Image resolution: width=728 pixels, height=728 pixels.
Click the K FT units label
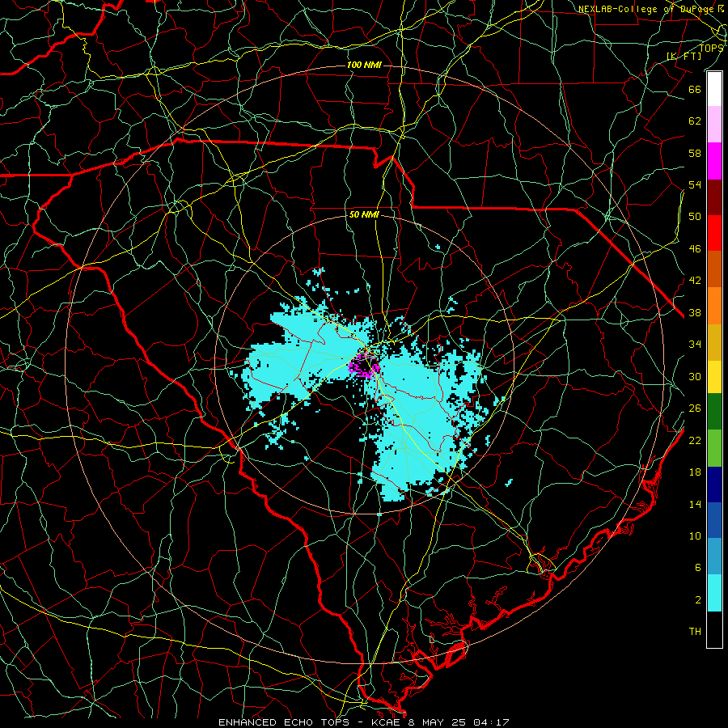tap(684, 56)
